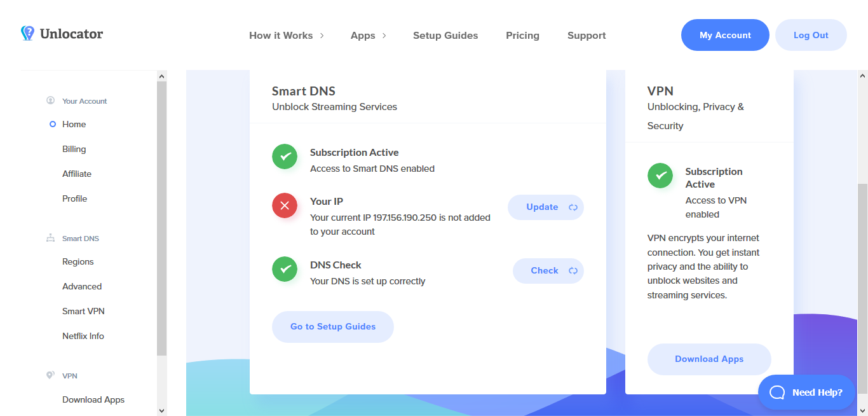Click Go to Setup Guides button
868x416 pixels.
(x=333, y=327)
